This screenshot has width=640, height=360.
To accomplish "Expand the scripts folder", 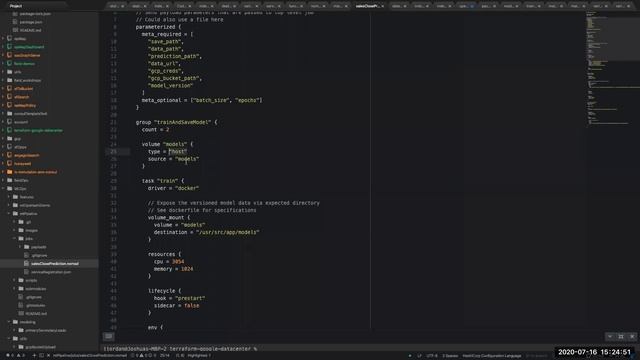I will (15, 280).
